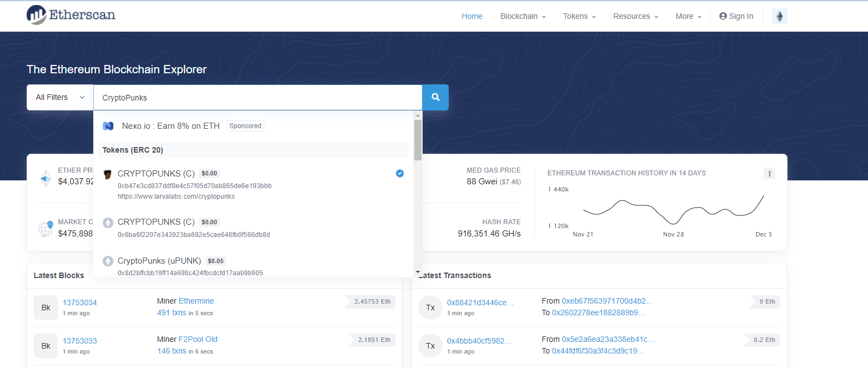This screenshot has height=368, width=868.
Task: Go to the Home menu item
Action: tap(472, 16)
